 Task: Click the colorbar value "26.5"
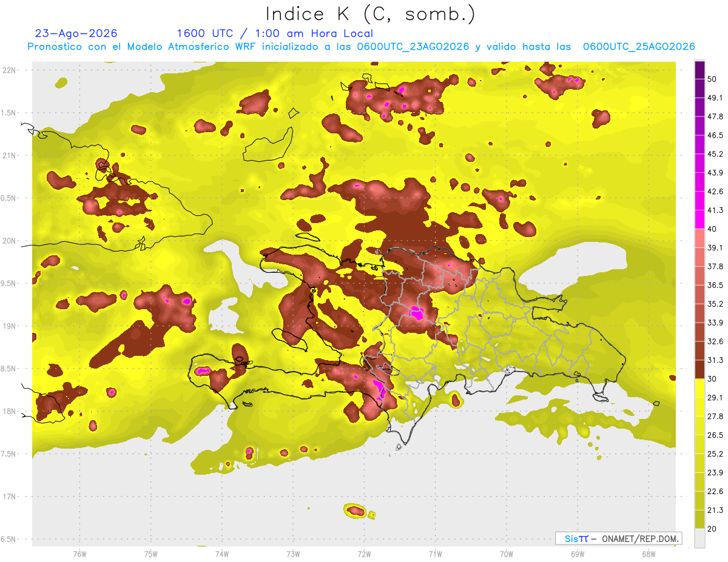716,435
